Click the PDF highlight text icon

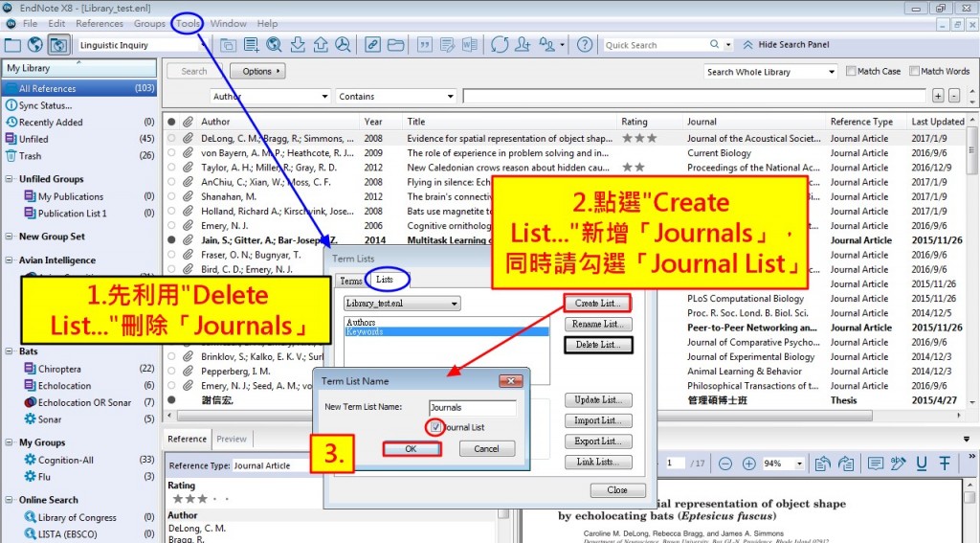(898, 464)
